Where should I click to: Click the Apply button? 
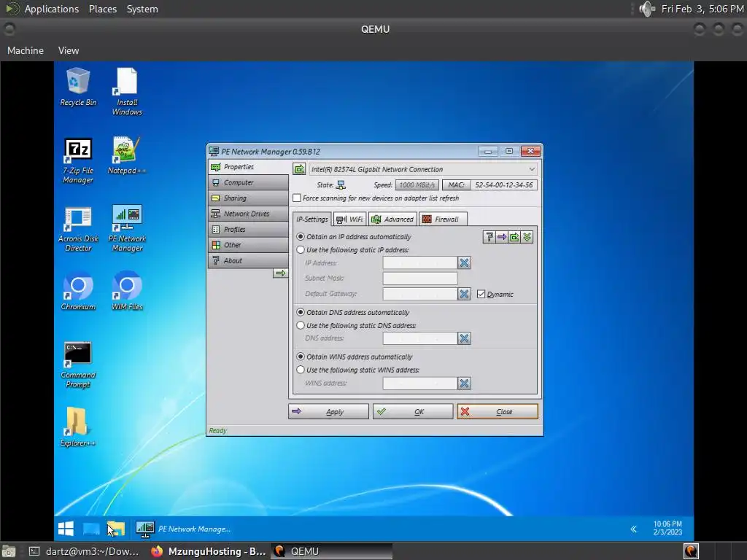click(x=328, y=411)
